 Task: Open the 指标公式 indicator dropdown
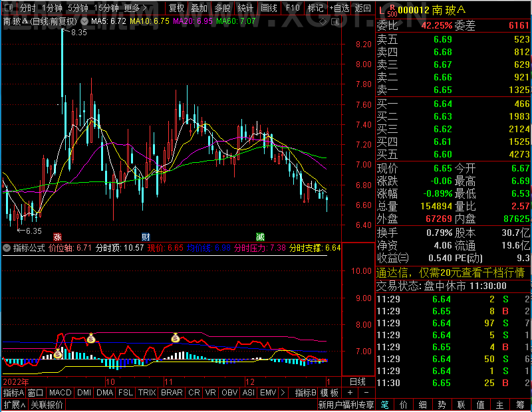(7, 248)
